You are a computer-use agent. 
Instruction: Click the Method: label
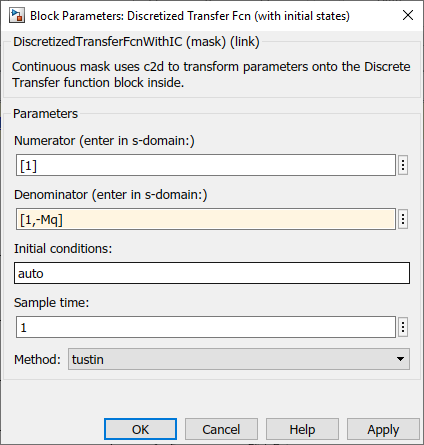pos(37,359)
